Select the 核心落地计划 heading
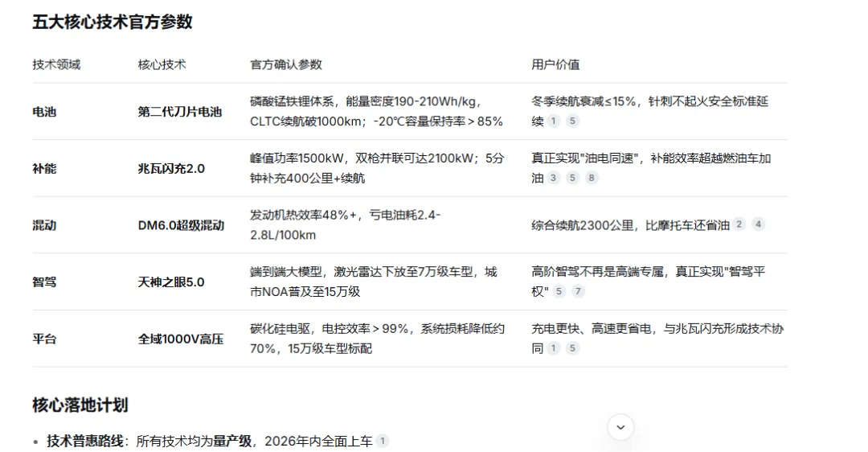 pos(80,405)
